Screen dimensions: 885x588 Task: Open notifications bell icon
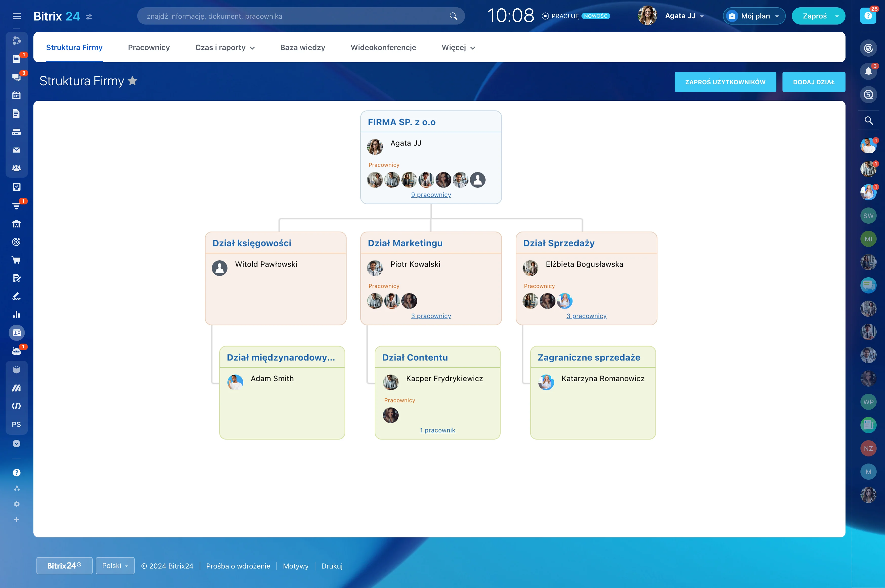[868, 71]
